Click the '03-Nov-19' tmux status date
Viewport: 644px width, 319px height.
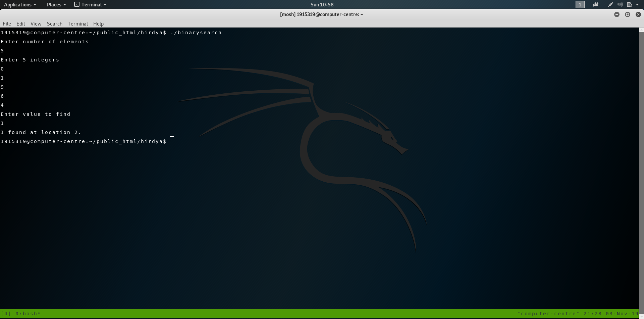point(622,314)
